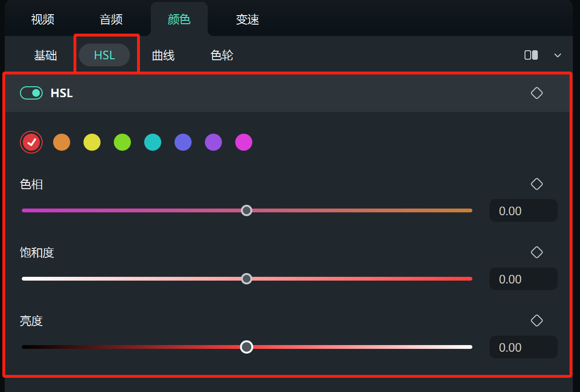Add a master HSL keyframe diamond
This screenshot has width=580, height=392.
(x=536, y=93)
